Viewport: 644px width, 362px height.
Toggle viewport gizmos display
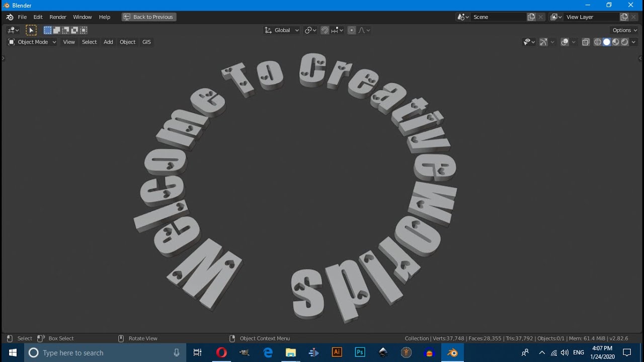[543, 42]
